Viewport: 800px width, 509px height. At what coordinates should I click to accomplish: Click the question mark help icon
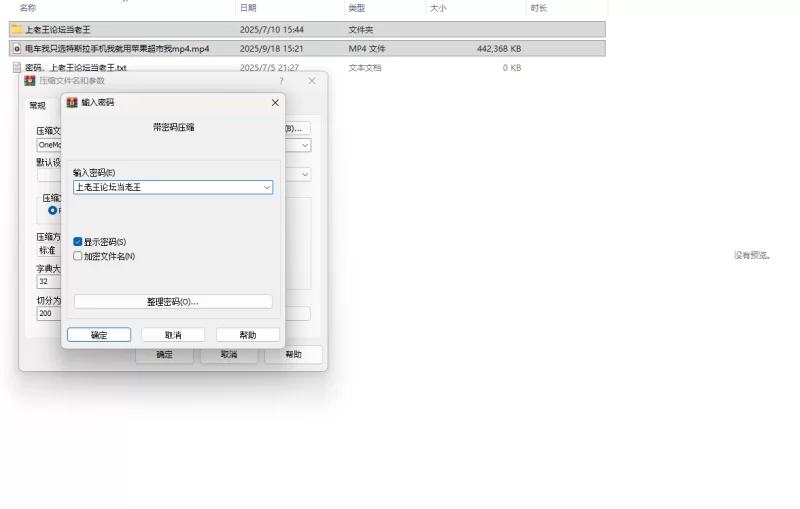coord(281,81)
